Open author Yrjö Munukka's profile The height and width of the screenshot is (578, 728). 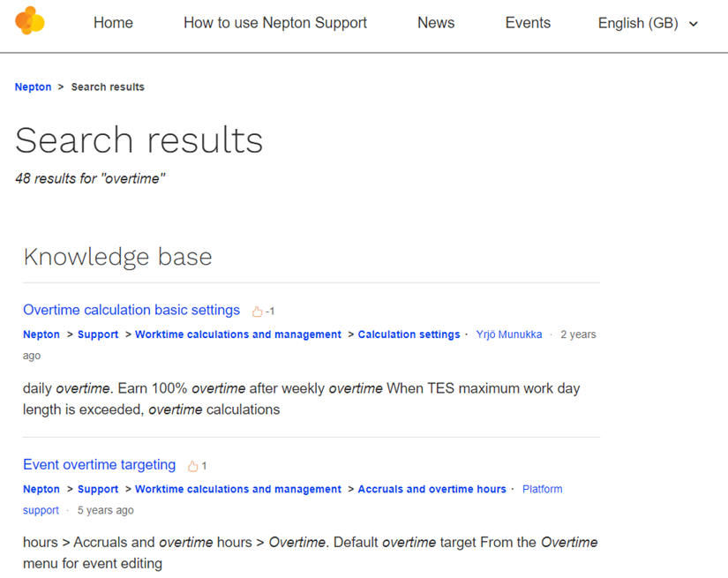pyautogui.click(x=509, y=334)
